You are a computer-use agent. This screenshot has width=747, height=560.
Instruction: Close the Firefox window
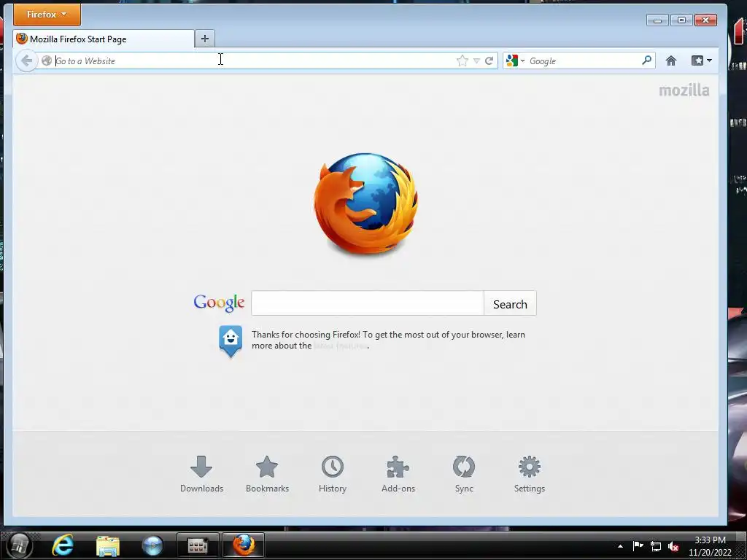click(705, 20)
